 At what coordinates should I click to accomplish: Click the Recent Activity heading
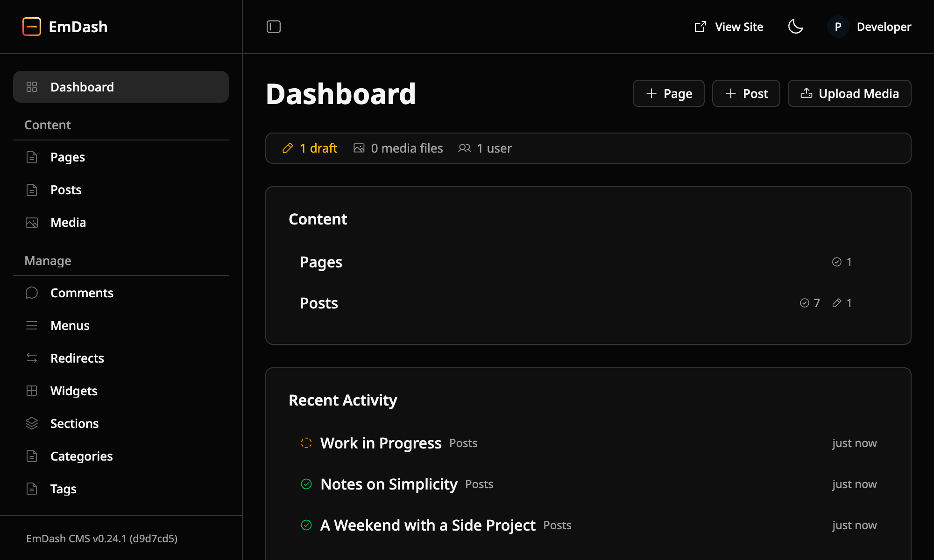(343, 400)
